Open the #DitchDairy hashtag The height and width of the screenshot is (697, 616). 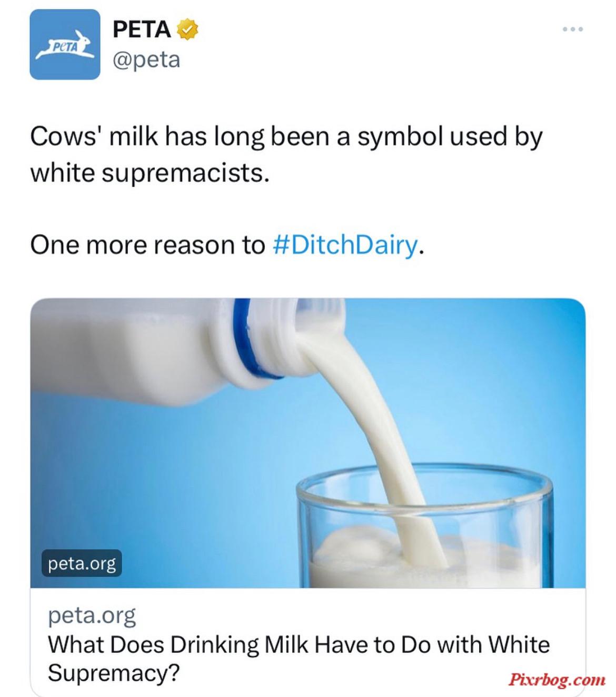345,245
